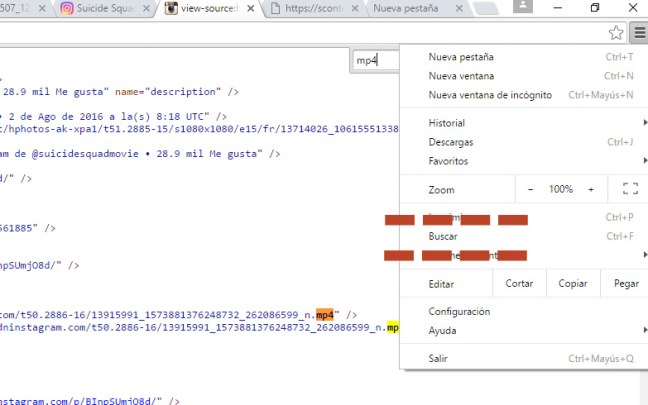Click the Chrome hamburger menu icon
648x405 pixels.
(639, 32)
